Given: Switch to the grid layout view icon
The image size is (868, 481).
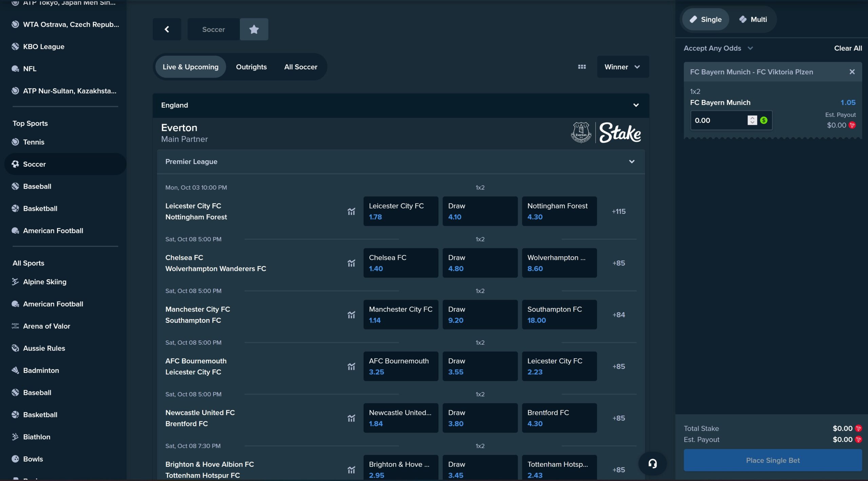Looking at the screenshot, I should click(582, 67).
